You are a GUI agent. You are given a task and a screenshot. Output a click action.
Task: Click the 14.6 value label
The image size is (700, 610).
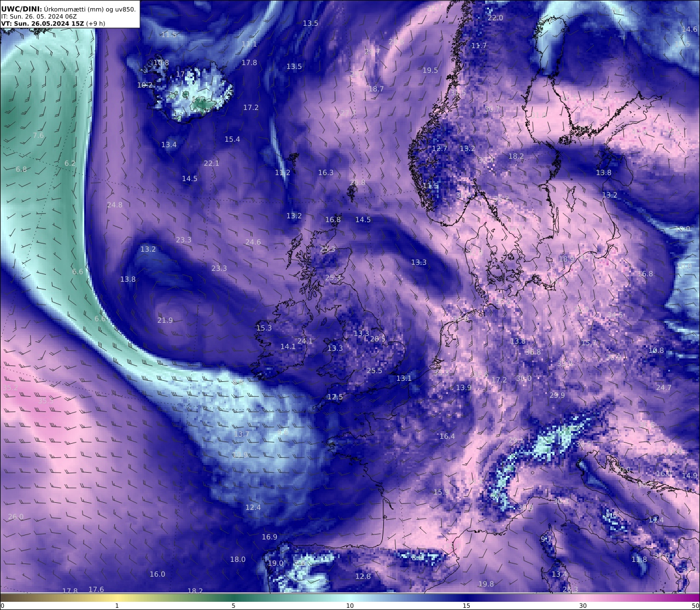[x=690, y=30]
